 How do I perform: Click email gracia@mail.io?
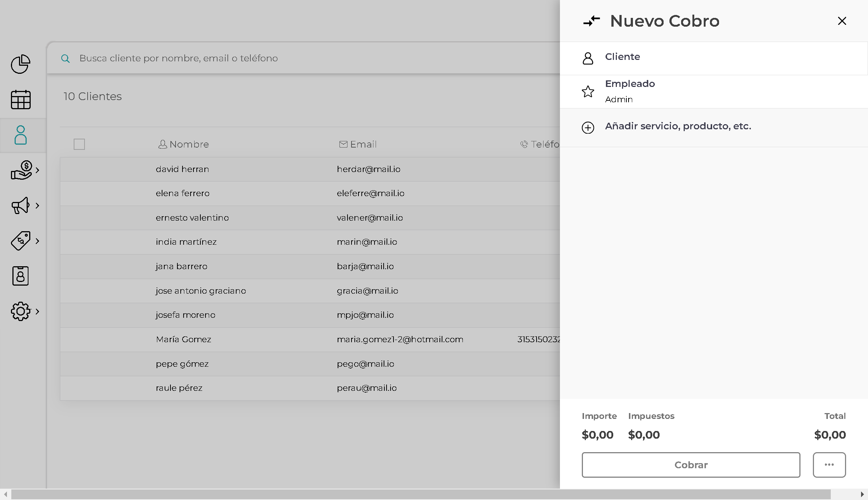(x=368, y=291)
